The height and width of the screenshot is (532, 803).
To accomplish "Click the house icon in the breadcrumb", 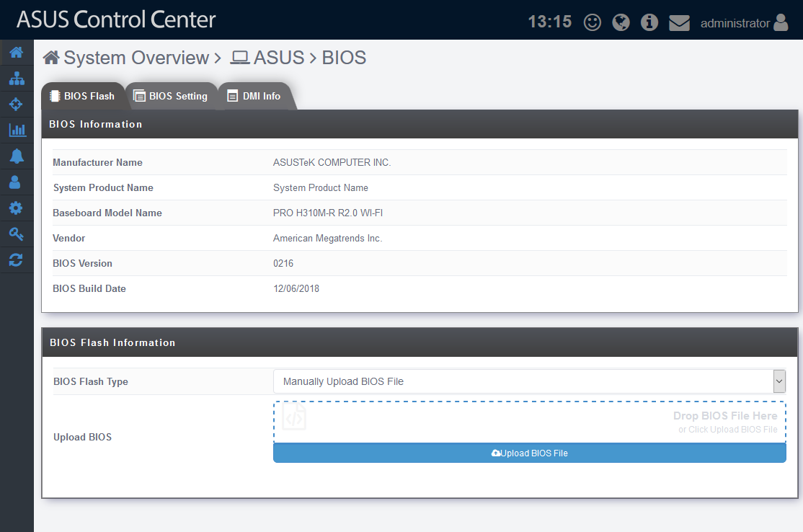I will pos(51,58).
